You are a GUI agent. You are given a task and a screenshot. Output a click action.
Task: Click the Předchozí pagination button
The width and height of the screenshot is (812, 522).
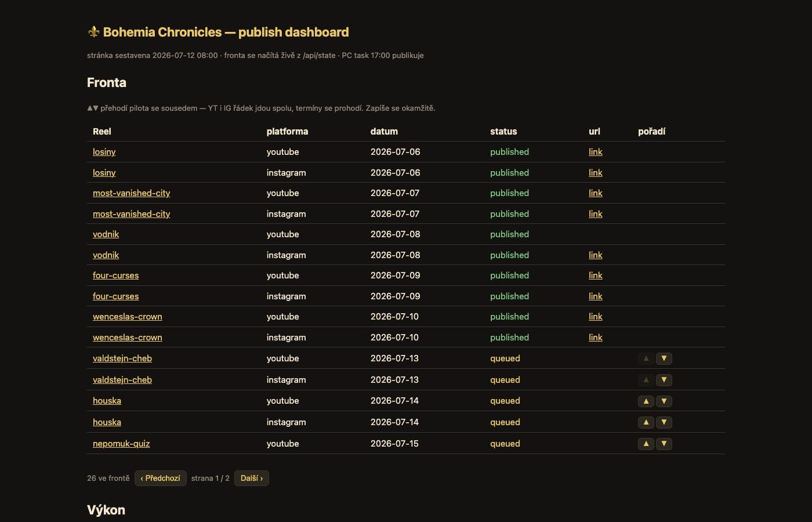pos(160,478)
